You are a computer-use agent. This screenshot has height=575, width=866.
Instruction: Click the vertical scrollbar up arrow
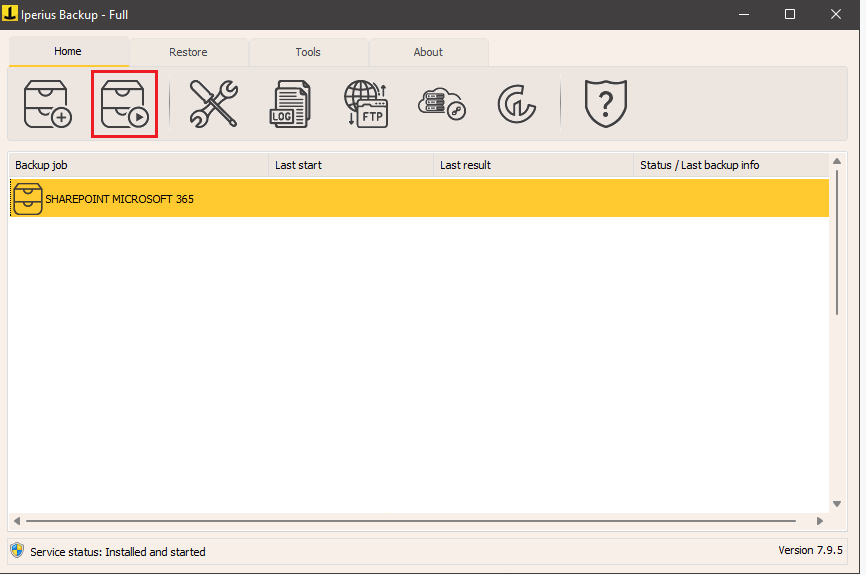[837, 161]
